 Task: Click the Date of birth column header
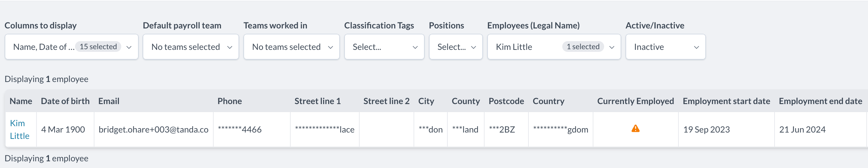(x=65, y=101)
